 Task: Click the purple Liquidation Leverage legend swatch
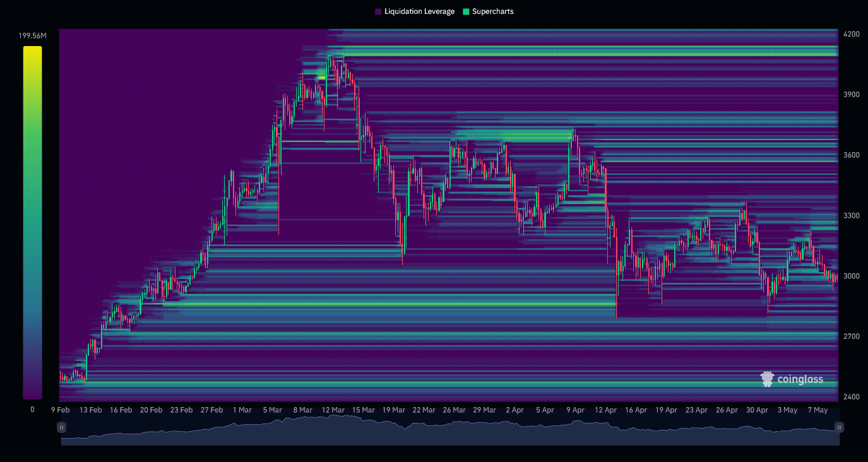(378, 11)
